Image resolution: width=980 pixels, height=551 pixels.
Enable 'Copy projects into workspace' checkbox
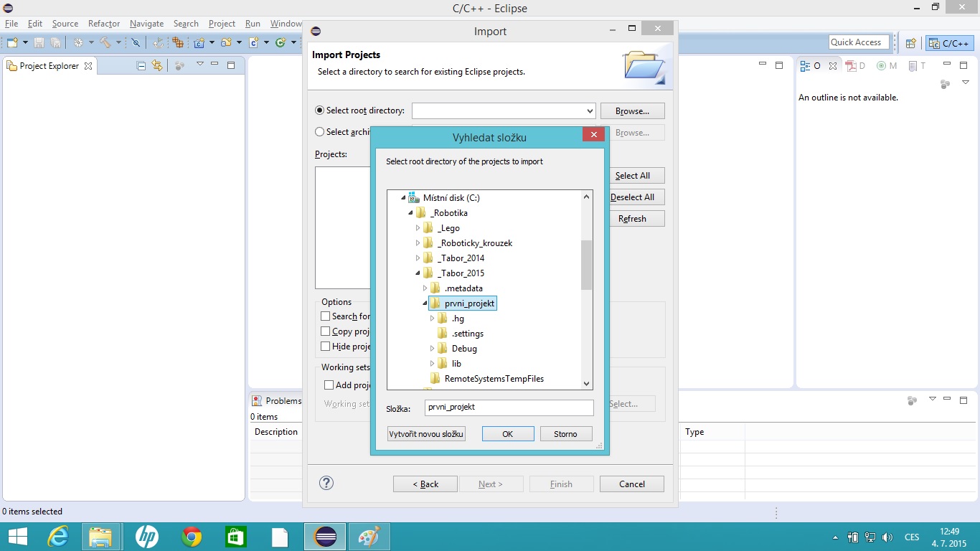pyautogui.click(x=326, y=331)
